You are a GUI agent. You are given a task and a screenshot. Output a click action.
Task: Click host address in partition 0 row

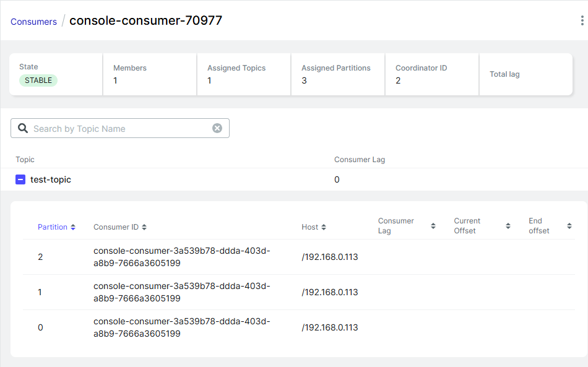[x=330, y=327]
